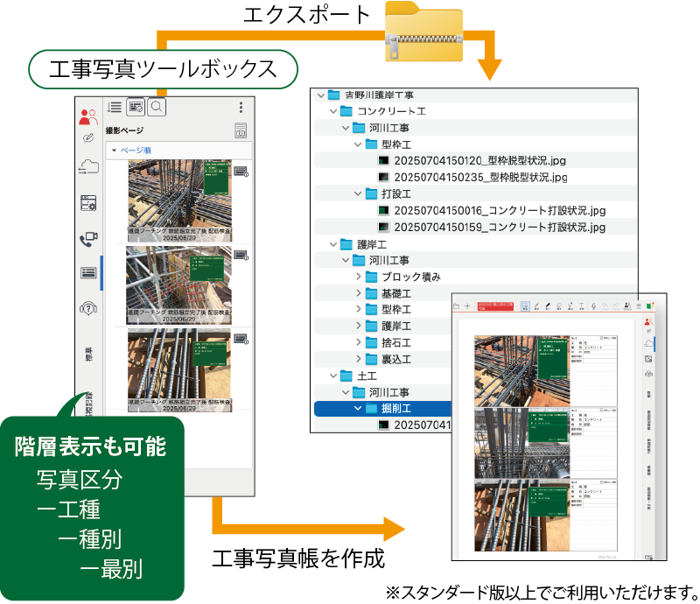The width and height of the screenshot is (700, 604).
Task: Select the highlighted 掘削工 folder row
Action: pyautogui.click(x=383, y=408)
